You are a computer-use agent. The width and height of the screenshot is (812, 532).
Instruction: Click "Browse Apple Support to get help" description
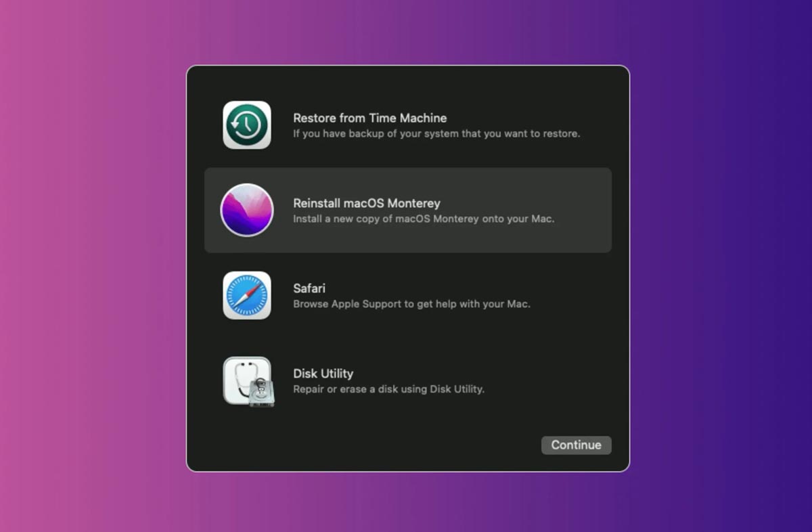411,304
